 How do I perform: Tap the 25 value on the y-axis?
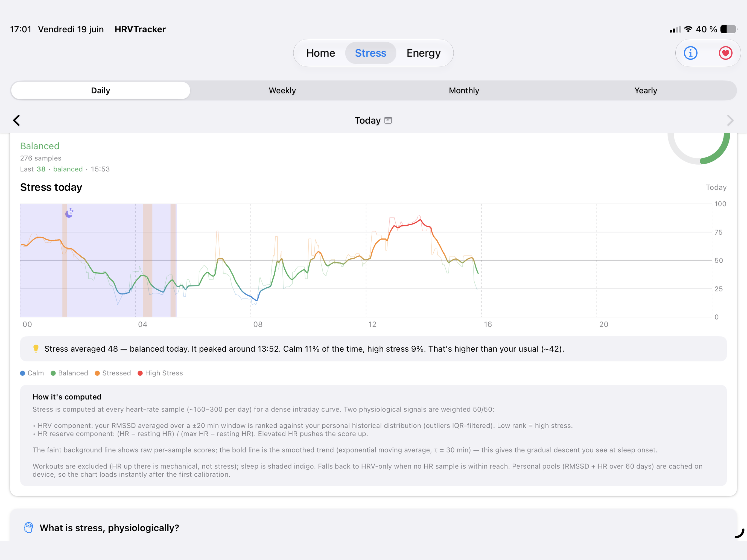click(x=719, y=289)
